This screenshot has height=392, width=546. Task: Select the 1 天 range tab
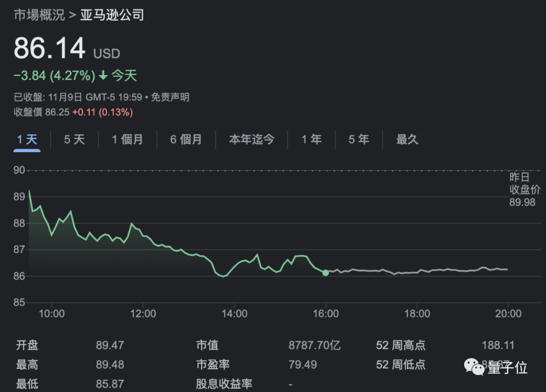27,139
